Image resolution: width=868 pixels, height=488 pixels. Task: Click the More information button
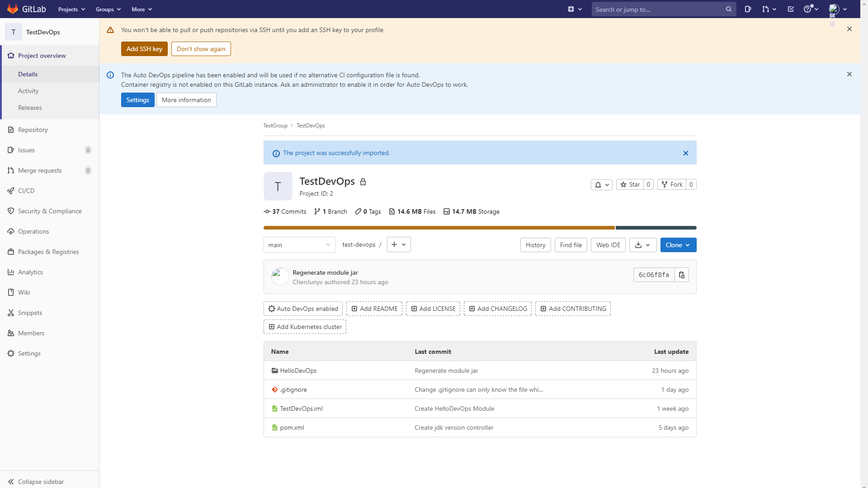tap(186, 100)
